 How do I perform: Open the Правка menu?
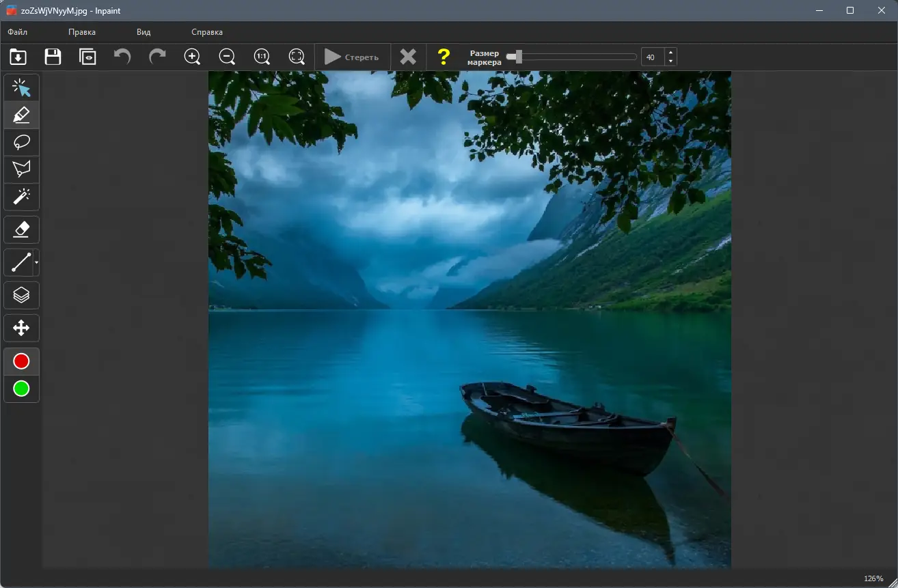pos(82,32)
